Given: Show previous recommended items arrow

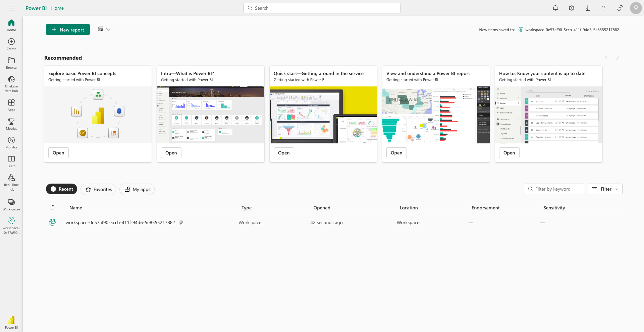Looking at the screenshot, I should (606, 58).
